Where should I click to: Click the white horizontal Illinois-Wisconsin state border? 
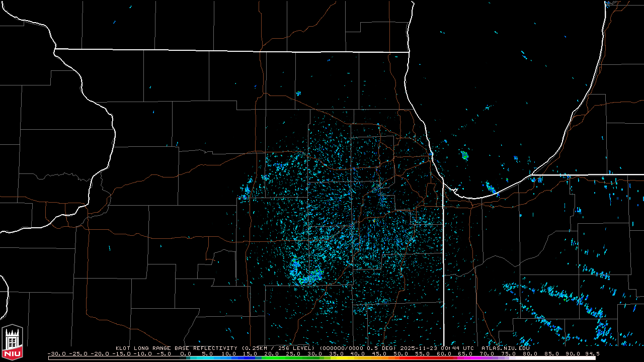click(x=231, y=50)
